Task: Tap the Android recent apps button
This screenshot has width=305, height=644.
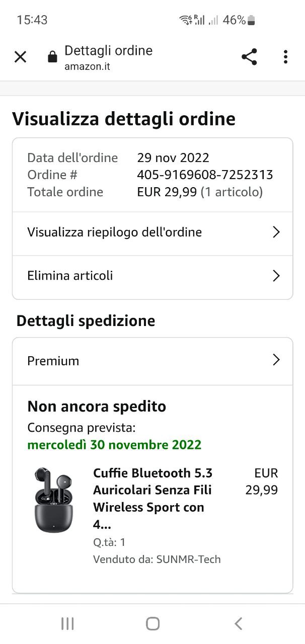Action: 67,624
